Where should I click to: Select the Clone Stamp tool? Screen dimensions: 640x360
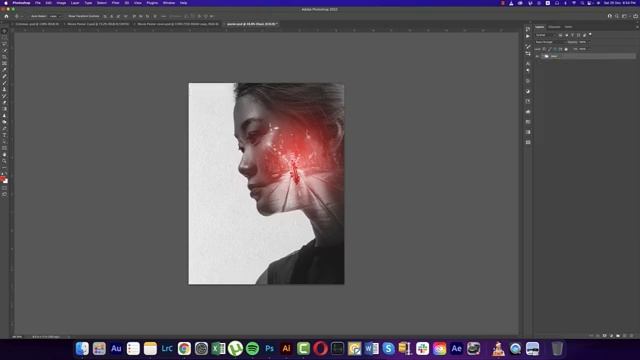pos(4,90)
